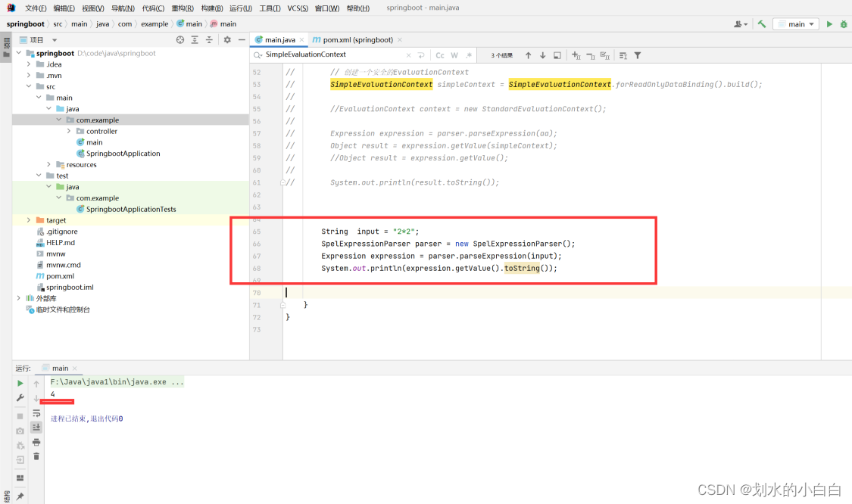852x504 pixels.
Task: Rerun main in the Run panel
Action: [20, 384]
